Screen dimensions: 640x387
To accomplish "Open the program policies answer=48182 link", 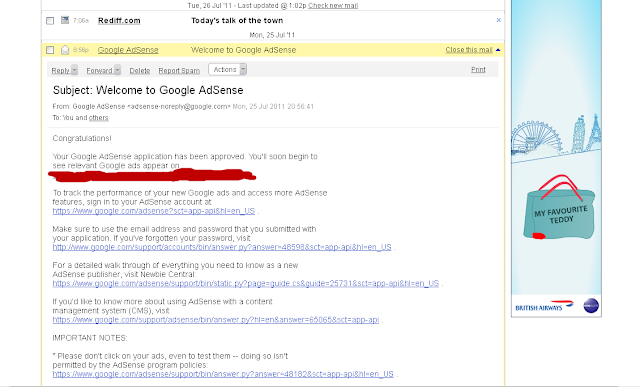I will (x=223, y=374).
